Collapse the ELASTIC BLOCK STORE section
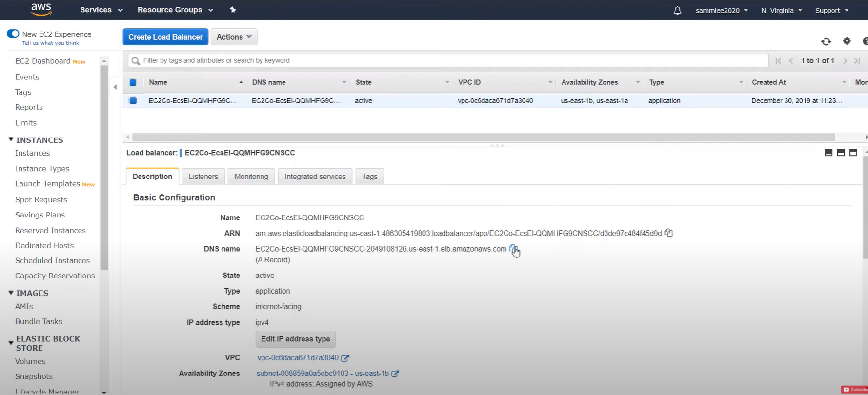 (x=11, y=343)
